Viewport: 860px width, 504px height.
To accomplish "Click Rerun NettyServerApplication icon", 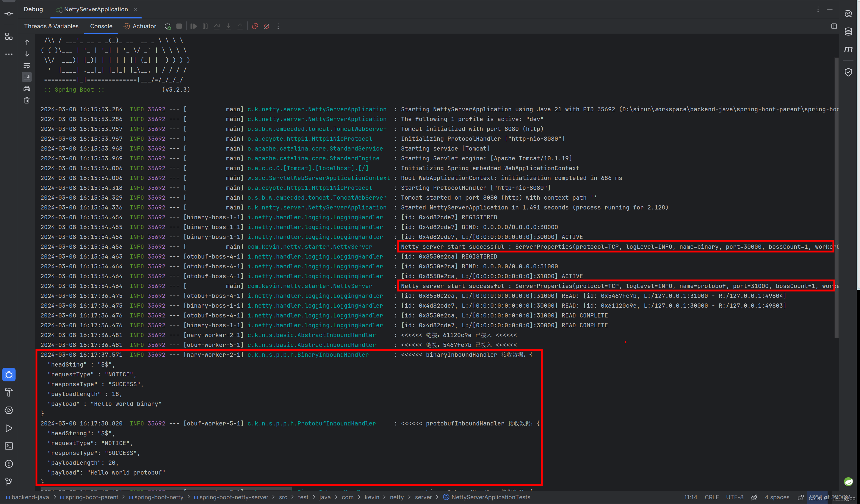I will [x=167, y=26].
